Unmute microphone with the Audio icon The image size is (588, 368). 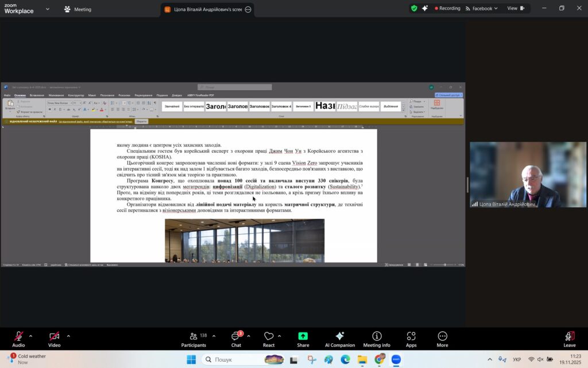point(18,337)
